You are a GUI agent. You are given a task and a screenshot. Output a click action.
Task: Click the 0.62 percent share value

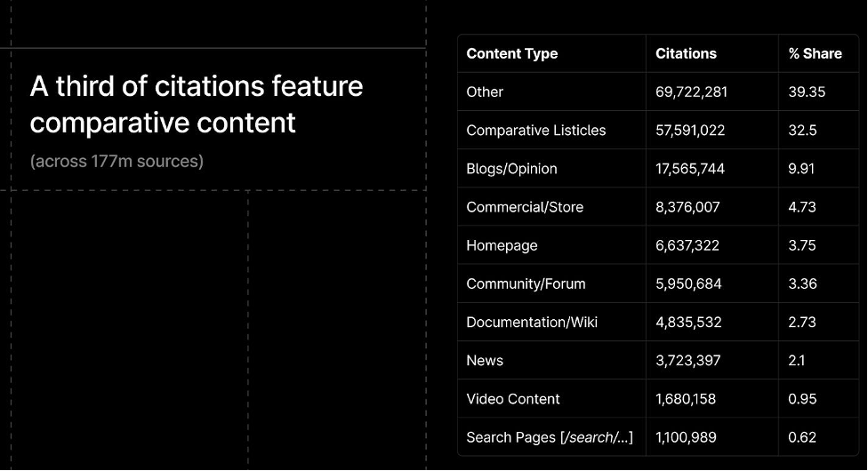click(802, 437)
